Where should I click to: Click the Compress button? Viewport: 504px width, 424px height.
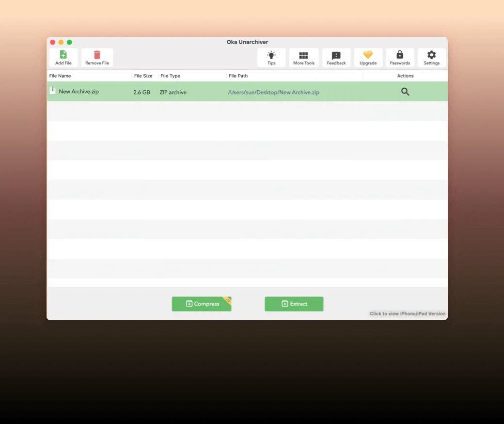(202, 304)
